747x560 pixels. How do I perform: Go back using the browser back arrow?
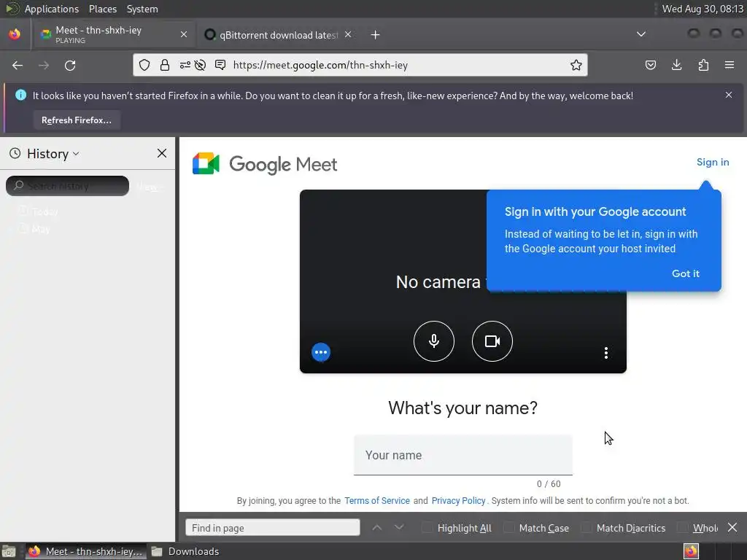[x=18, y=65]
